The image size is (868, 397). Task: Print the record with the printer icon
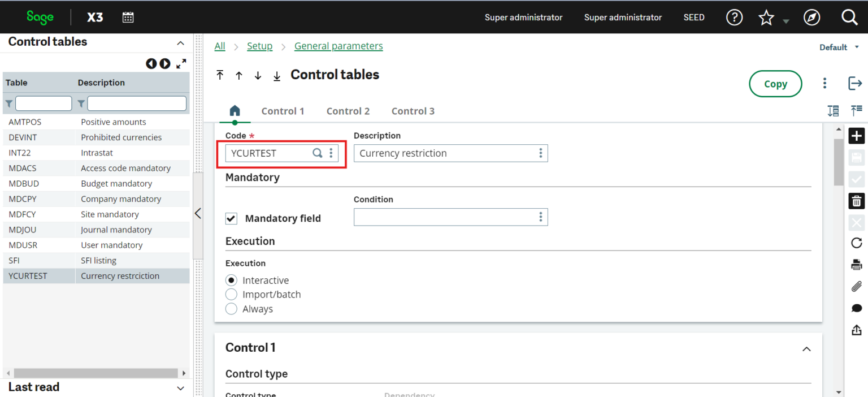click(856, 264)
